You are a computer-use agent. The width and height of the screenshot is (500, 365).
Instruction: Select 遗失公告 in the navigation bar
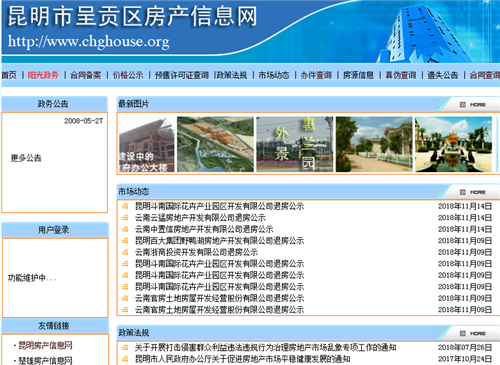[443, 75]
